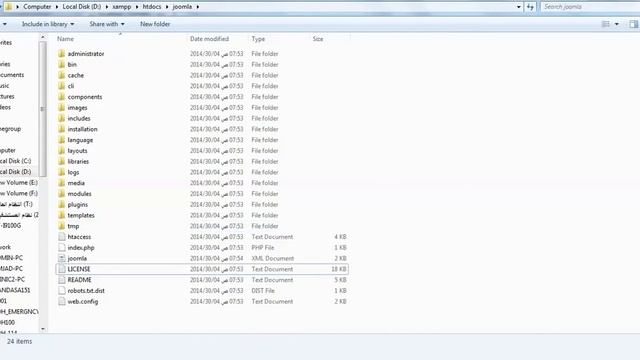
Task: Select the bin folder icon
Action: pyautogui.click(x=62, y=64)
